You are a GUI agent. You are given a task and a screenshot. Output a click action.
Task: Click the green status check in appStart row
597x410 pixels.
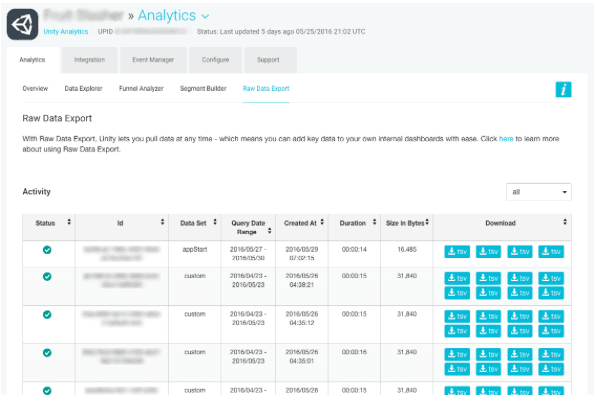47,250
